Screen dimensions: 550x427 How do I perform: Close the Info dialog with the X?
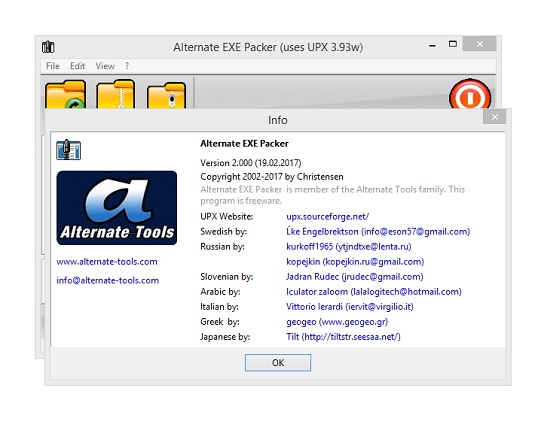coord(495,117)
